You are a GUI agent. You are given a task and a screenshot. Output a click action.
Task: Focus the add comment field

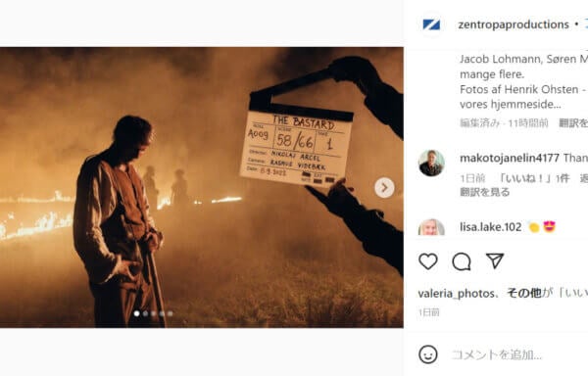518,354
